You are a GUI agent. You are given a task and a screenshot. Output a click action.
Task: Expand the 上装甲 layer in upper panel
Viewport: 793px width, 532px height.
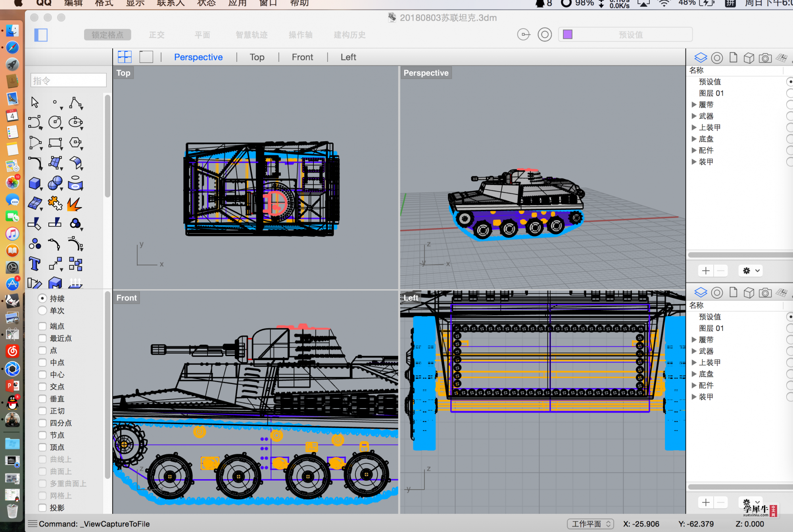(694, 127)
